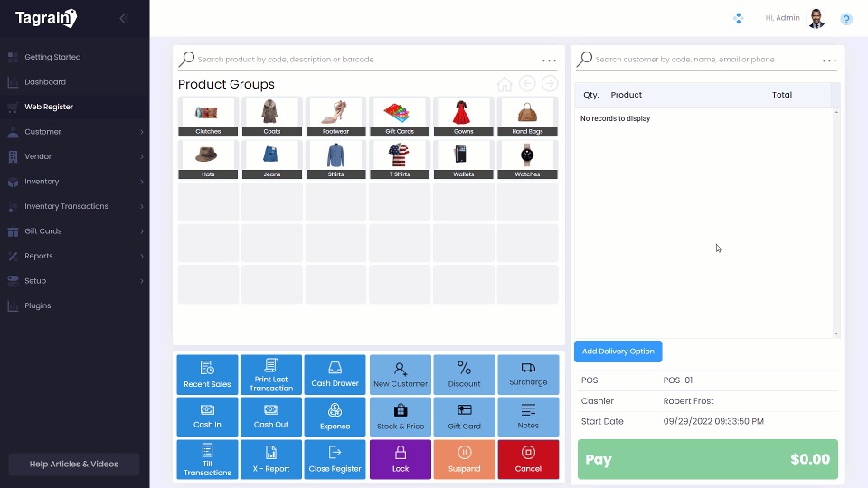This screenshot has height=488, width=868.
Task: Lock the register
Action: point(401,459)
